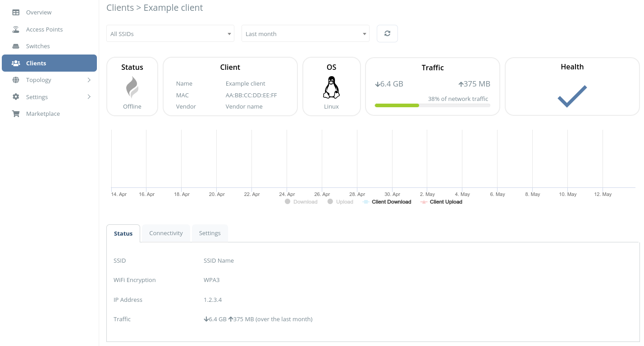Click the 14. Apr chart axis label
The height and width of the screenshot is (346, 644).
[119, 194]
